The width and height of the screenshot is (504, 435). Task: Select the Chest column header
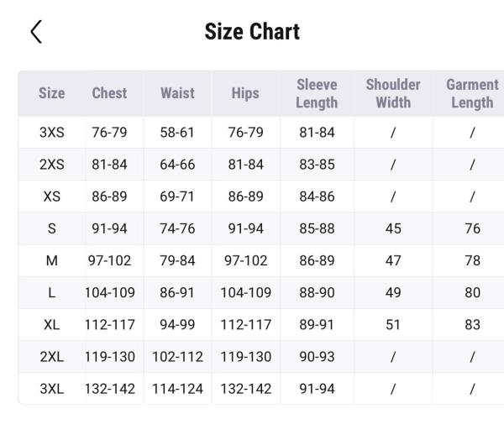pos(109,93)
